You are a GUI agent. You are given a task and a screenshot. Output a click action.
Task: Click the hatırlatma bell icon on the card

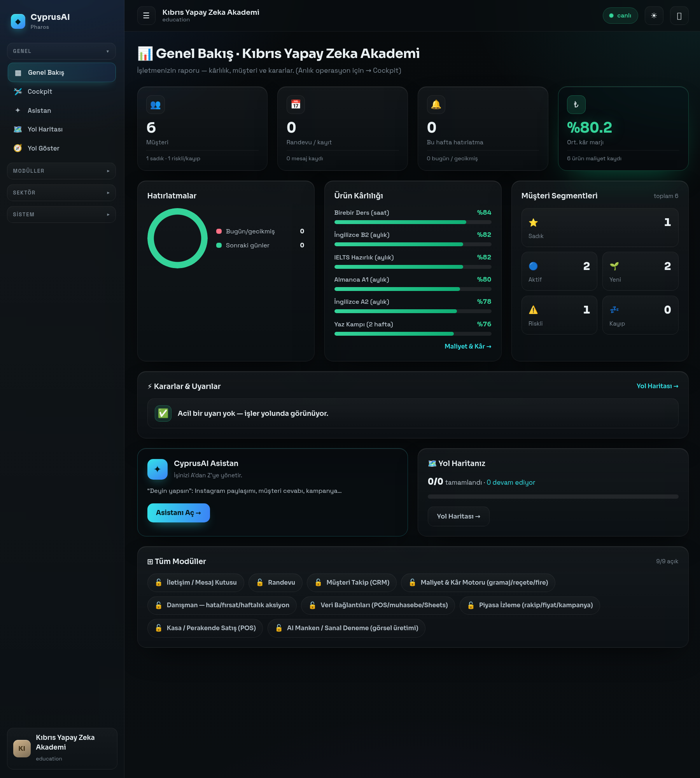click(x=436, y=105)
